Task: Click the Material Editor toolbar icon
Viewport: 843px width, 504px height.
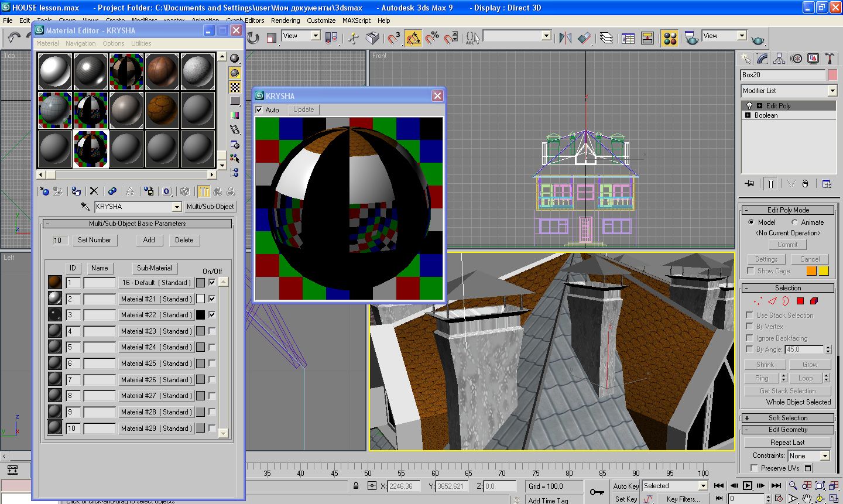Action: coord(670,38)
